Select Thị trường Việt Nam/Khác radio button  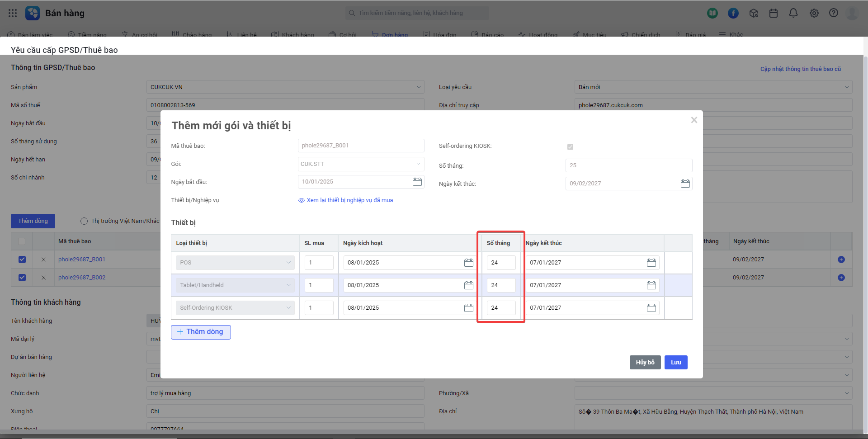coord(84,221)
